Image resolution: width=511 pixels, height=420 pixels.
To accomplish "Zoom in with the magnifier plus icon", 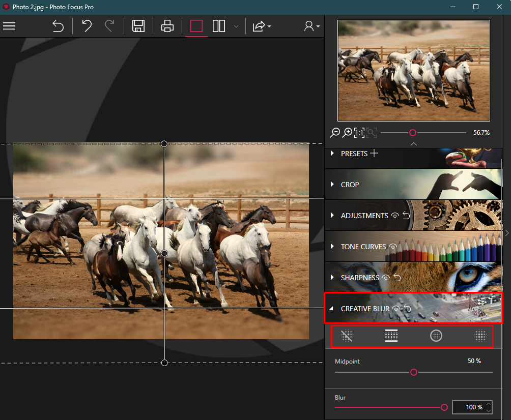I will point(348,133).
